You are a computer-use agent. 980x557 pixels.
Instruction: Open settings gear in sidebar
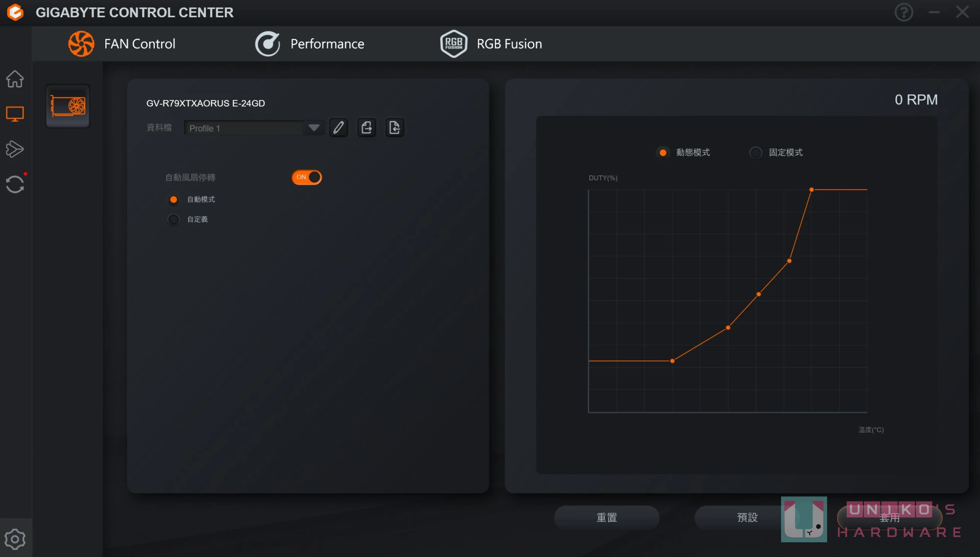[x=15, y=539]
